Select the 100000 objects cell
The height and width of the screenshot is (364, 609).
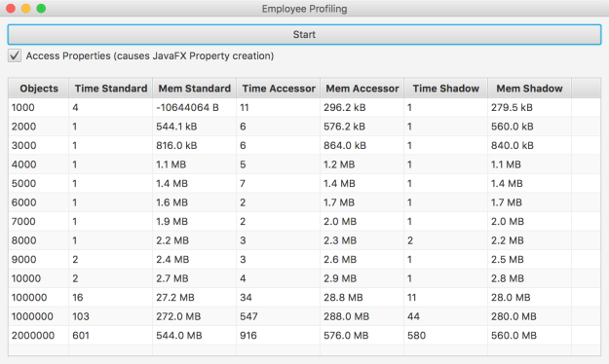(x=38, y=298)
